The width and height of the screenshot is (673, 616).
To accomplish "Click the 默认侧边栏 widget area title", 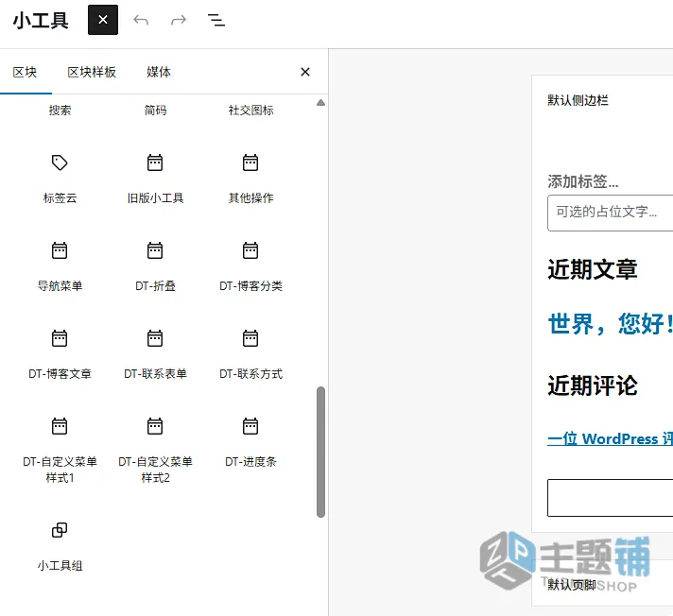I will pos(578,100).
